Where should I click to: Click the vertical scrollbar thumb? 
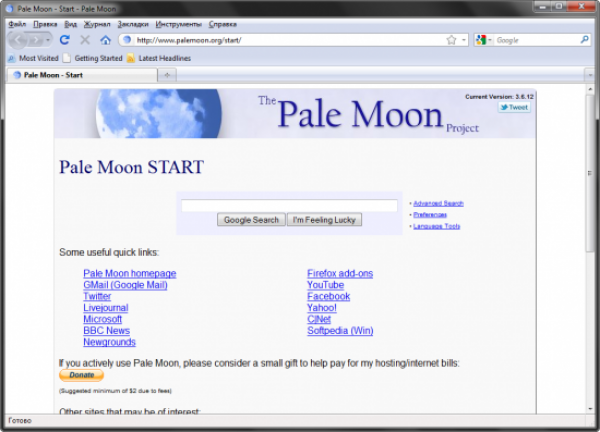tap(590, 173)
